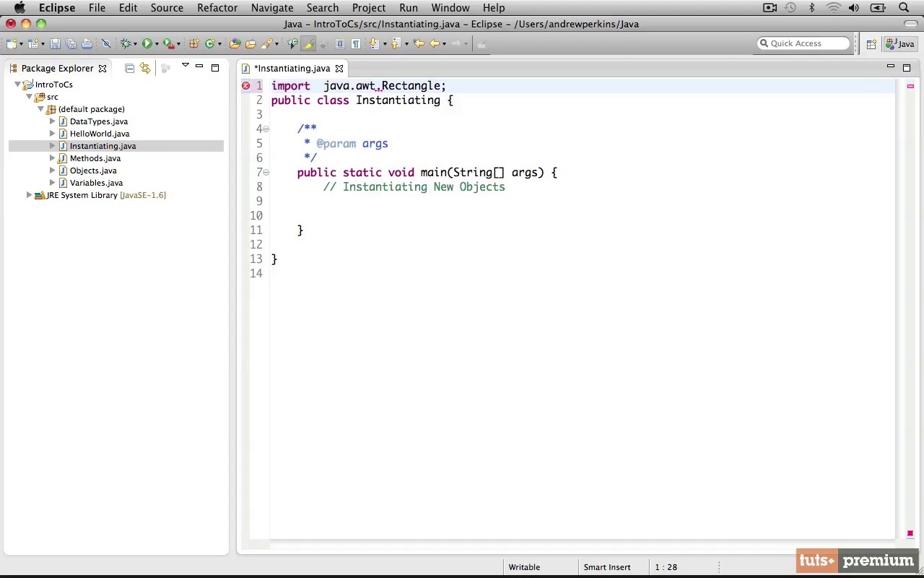Viewport: 924px width, 578px height.
Task: Toggle Block Selection Mode icon
Action: [x=340, y=44]
